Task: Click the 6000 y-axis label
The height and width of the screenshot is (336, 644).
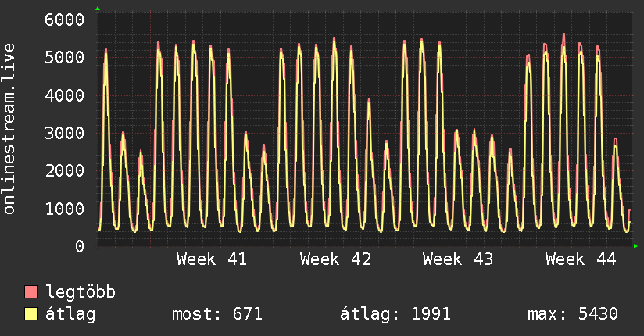Action: click(x=65, y=20)
